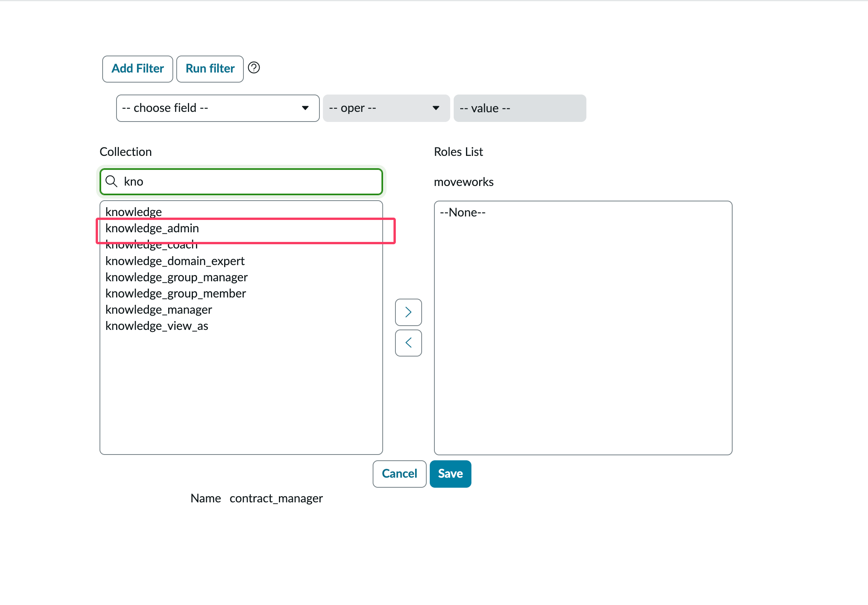
Task: Select knowledge_manager in the Collection list
Action: (x=159, y=310)
